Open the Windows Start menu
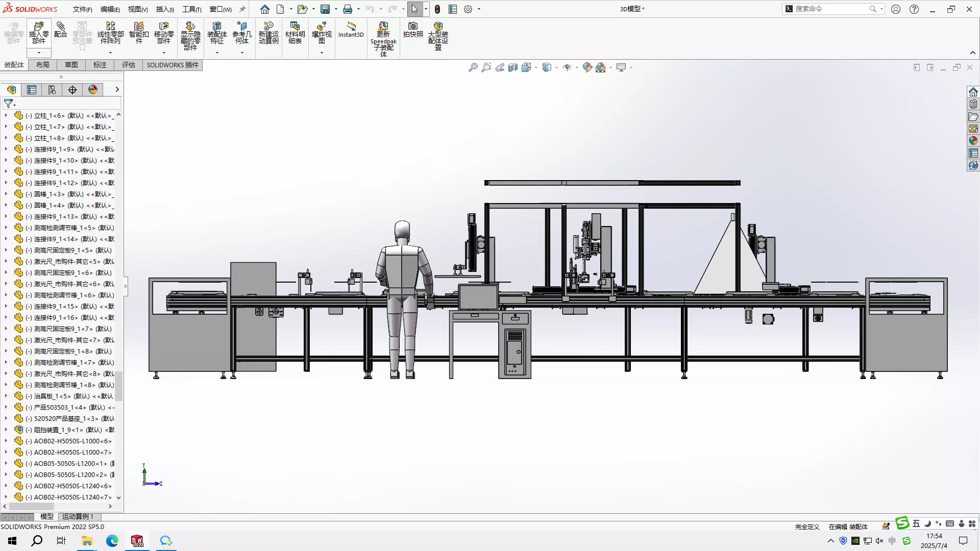980x551 pixels. click(12, 541)
